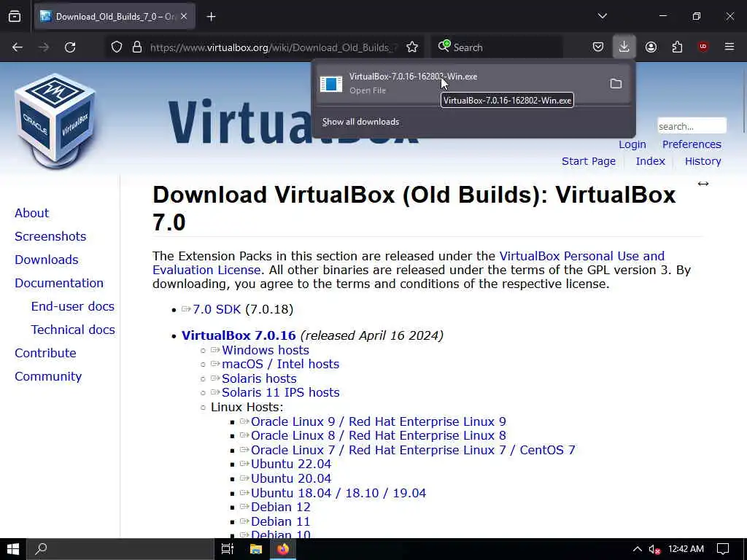Download macOS / Intel hosts build
Viewport: 747px width, 560px height.
click(x=281, y=365)
